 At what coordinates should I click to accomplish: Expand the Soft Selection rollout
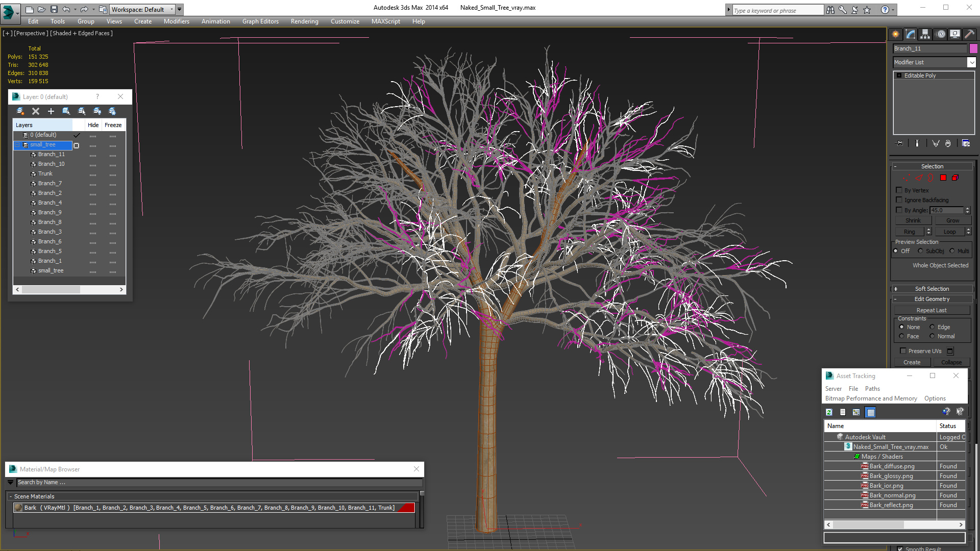(895, 289)
